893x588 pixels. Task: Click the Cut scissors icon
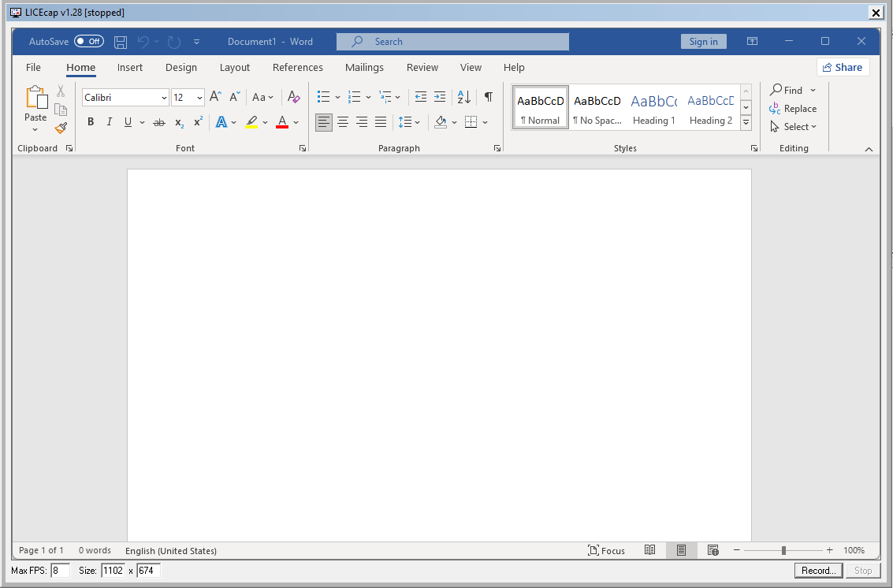coord(61,91)
